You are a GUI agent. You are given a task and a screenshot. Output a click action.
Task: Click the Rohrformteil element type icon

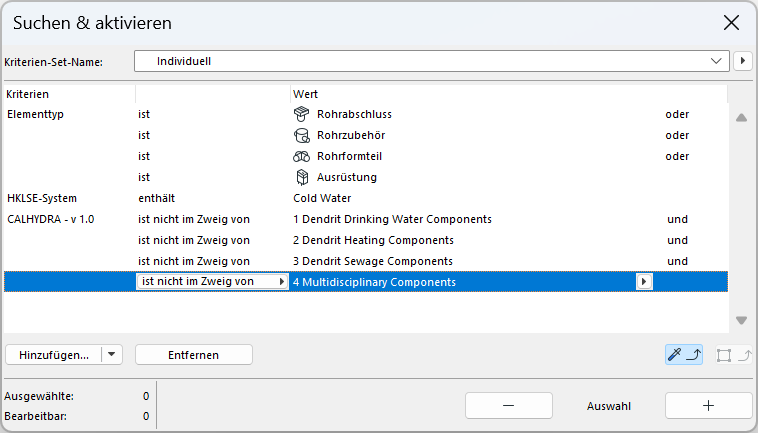(300, 156)
